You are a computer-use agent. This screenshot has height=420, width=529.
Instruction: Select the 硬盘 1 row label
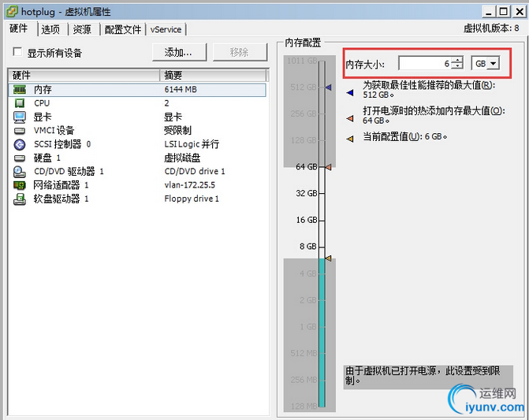tap(47, 158)
